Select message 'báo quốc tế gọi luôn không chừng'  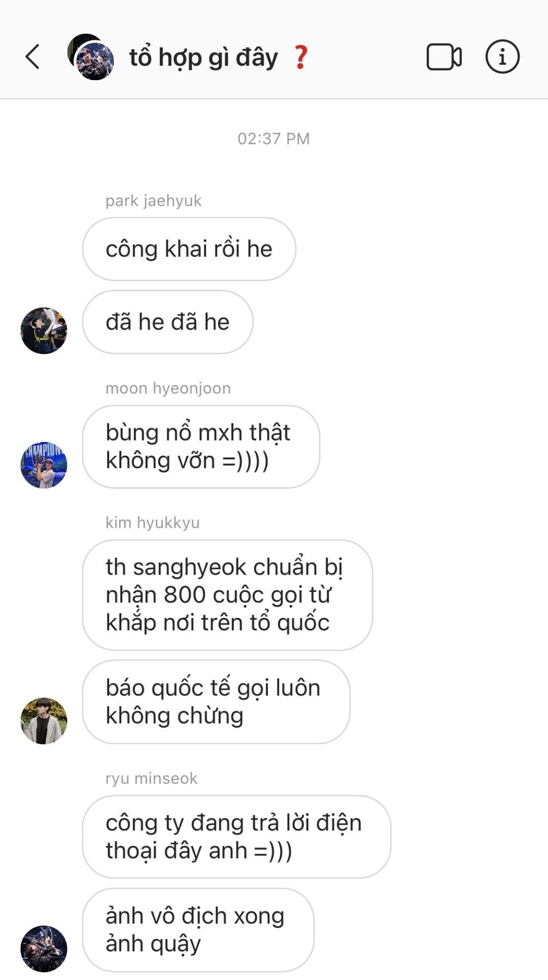[x=216, y=702]
